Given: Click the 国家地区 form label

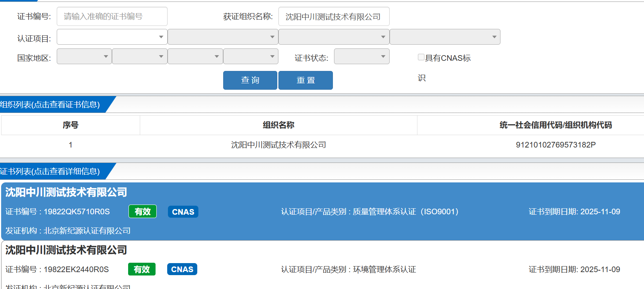Looking at the screenshot, I should 34,58.
